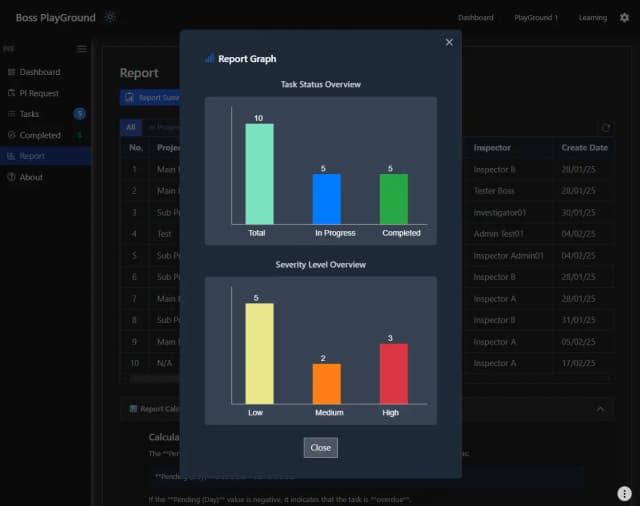
Task: Toggle the light/dark theme sun icon
Action: click(110, 17)
